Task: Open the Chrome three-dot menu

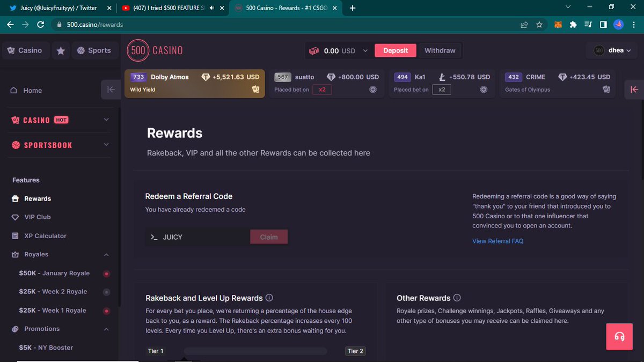Action: pos(634,25)
